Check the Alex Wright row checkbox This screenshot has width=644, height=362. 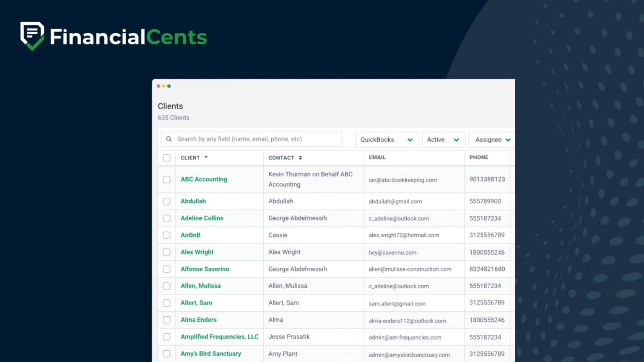click(166, 252)
